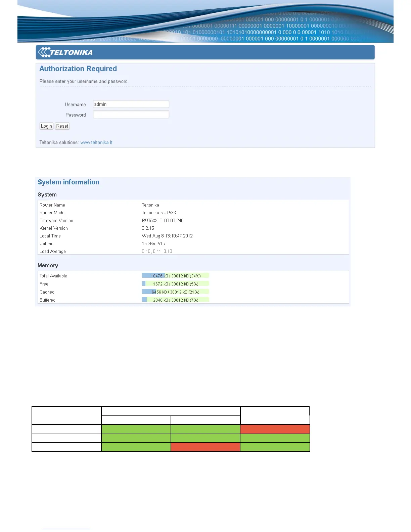The height and width of the screenshot is (532, 411).
Task: Select "Please enter your username and password." text
Action: [84, 81]
